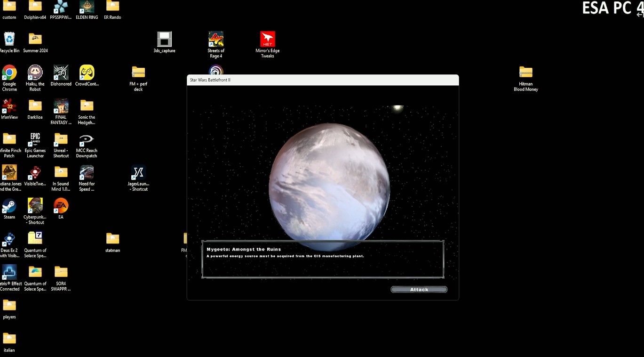
Task: Select the PPSSPPWi... shortcut icon
Action: click(x=61, y=7)
